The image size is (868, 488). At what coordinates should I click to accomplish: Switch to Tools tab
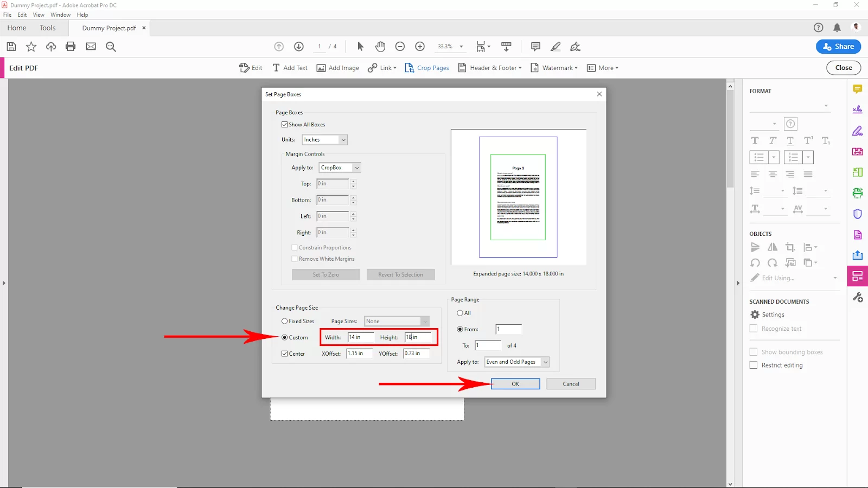click(x=48, y=28)
